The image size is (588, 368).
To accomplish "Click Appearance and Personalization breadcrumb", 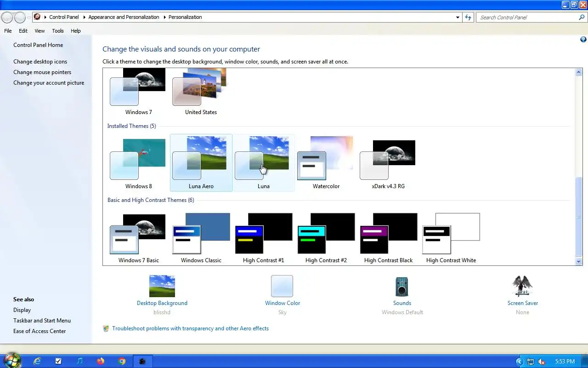I will click(124, 17).
